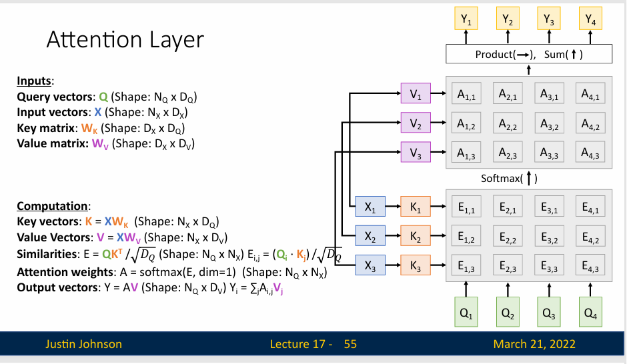Click the 'Key matrix' line

[101, 128]
